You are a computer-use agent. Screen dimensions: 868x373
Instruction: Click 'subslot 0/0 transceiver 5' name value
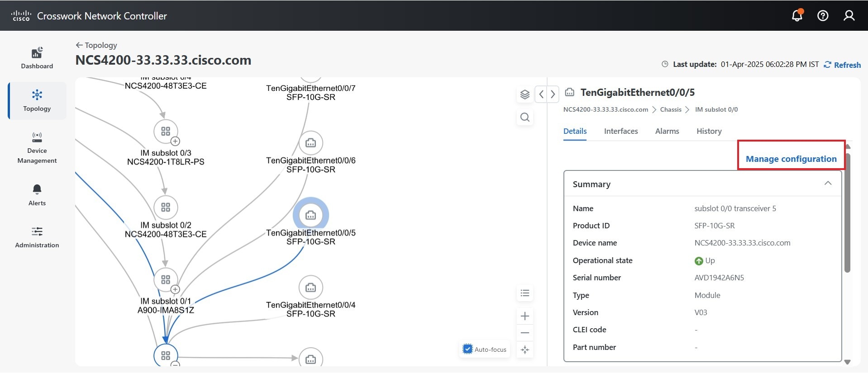pos(735,208)
